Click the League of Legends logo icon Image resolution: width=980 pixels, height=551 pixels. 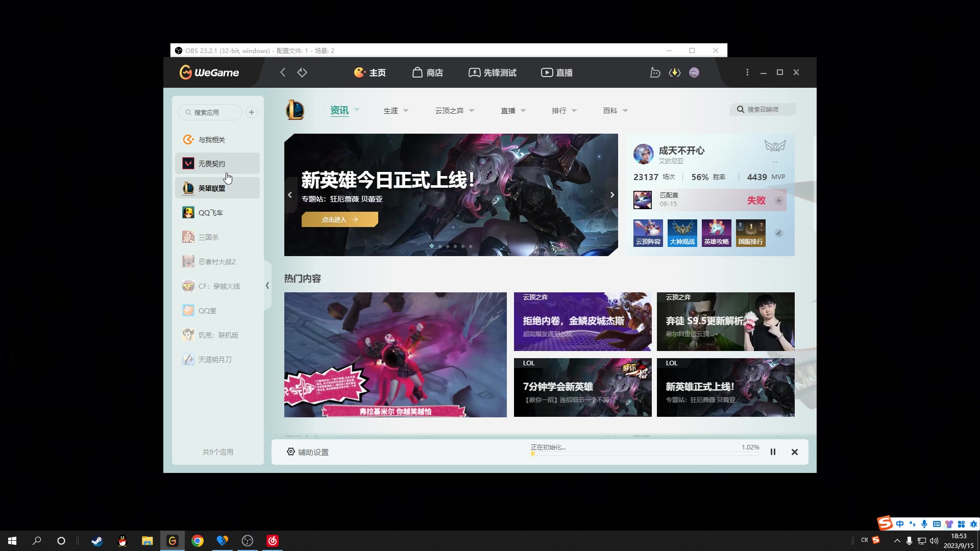295,110
